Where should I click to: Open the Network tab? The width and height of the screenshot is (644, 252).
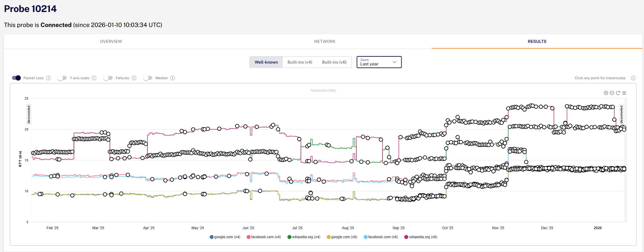[x=325, y=42]
